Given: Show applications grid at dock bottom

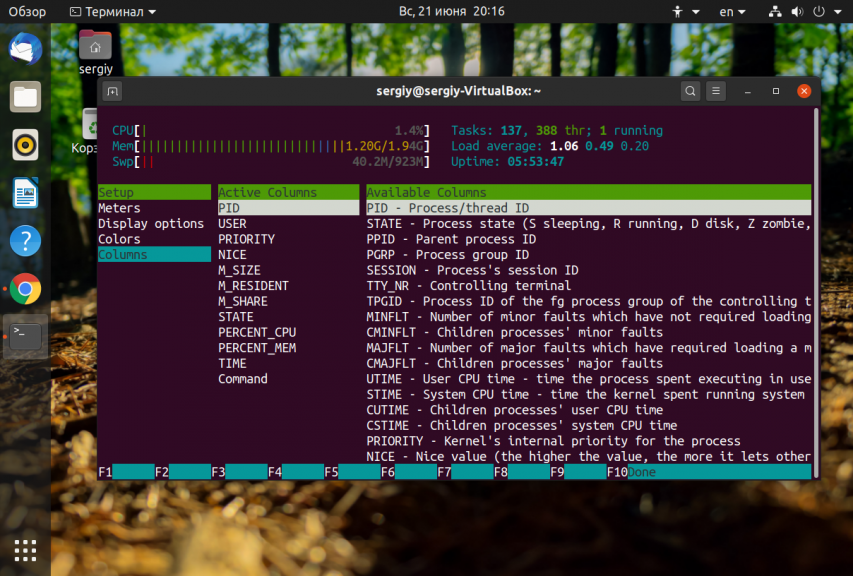Looking at the screenshot, I should tap(25, 550).
